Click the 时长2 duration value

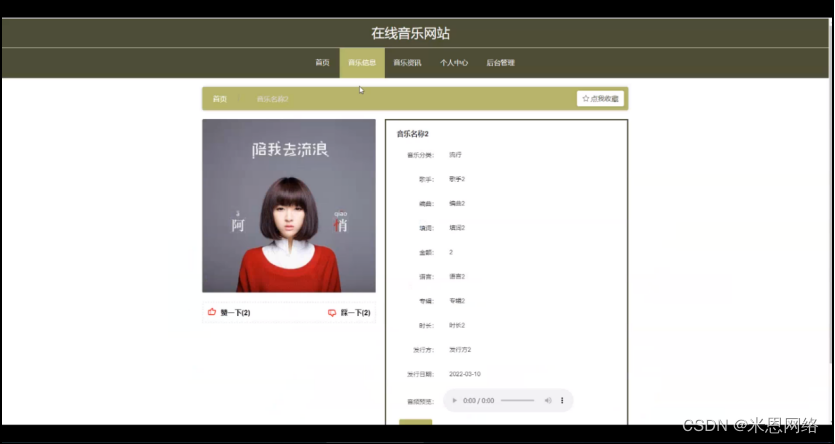pyautogui.click(x=457, y=325)
